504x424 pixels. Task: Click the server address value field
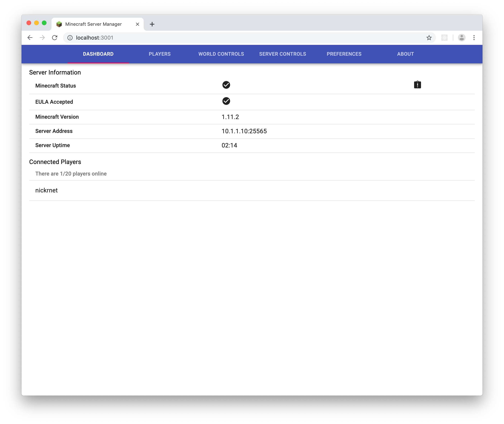pyautogui.click(x=245, y=131)
